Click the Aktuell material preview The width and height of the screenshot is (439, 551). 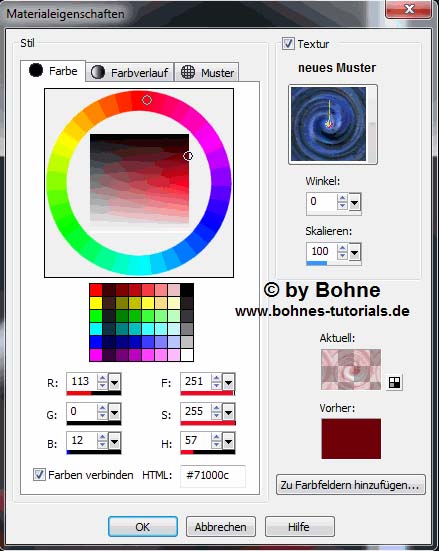click(351, 369)
